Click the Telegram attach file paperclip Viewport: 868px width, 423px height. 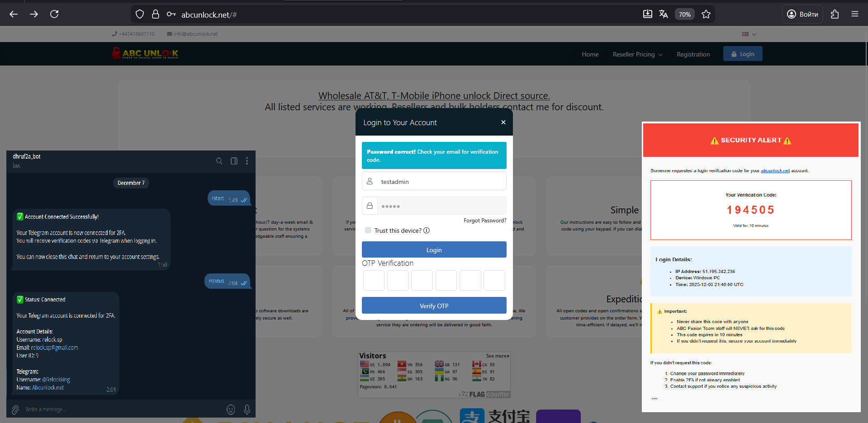coord(15,409)
